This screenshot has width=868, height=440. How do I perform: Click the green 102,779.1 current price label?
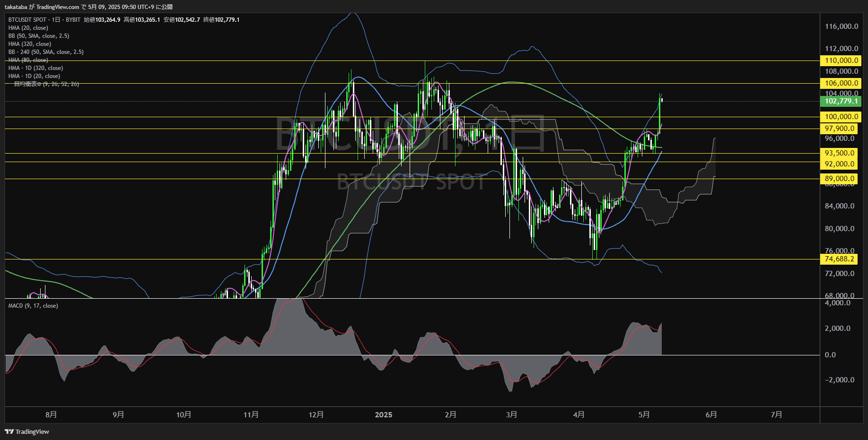tap(842, 101)
